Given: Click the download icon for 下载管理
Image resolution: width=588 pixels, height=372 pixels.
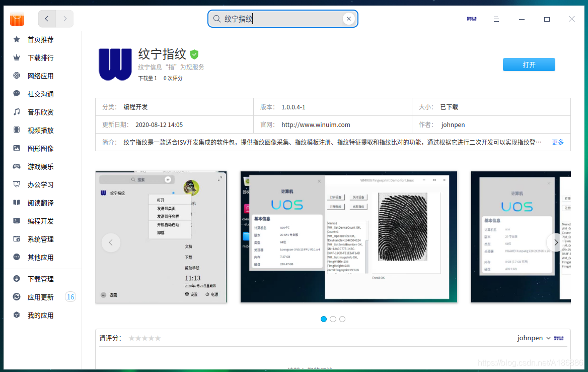Looking at the screenshot, I should point(17,279).
